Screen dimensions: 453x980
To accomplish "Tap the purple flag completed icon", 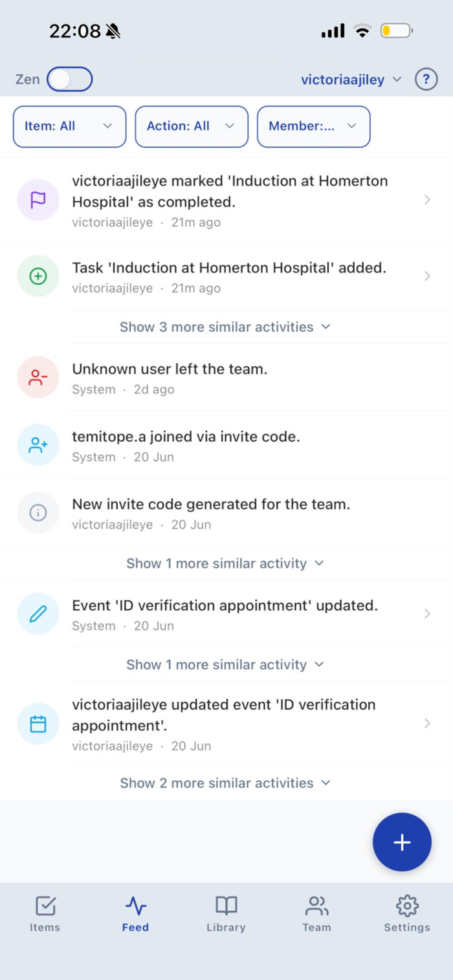I will click(x=38, y=200).
